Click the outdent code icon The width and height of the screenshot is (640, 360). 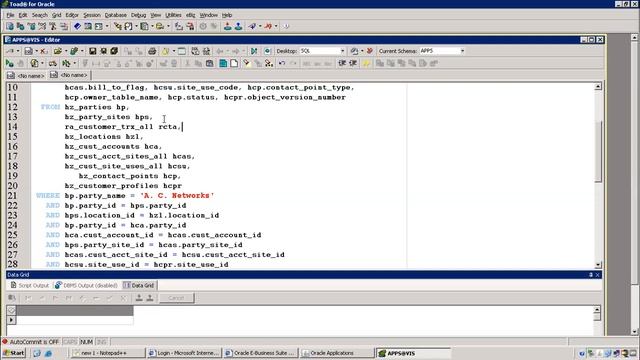click(353, 63)
